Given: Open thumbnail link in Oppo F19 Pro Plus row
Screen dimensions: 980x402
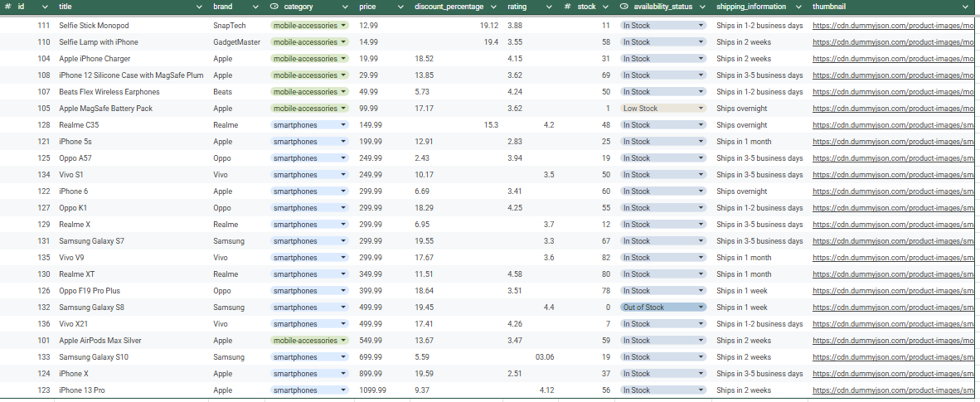Looking at the screenshot, I should [x=893, y=291].
